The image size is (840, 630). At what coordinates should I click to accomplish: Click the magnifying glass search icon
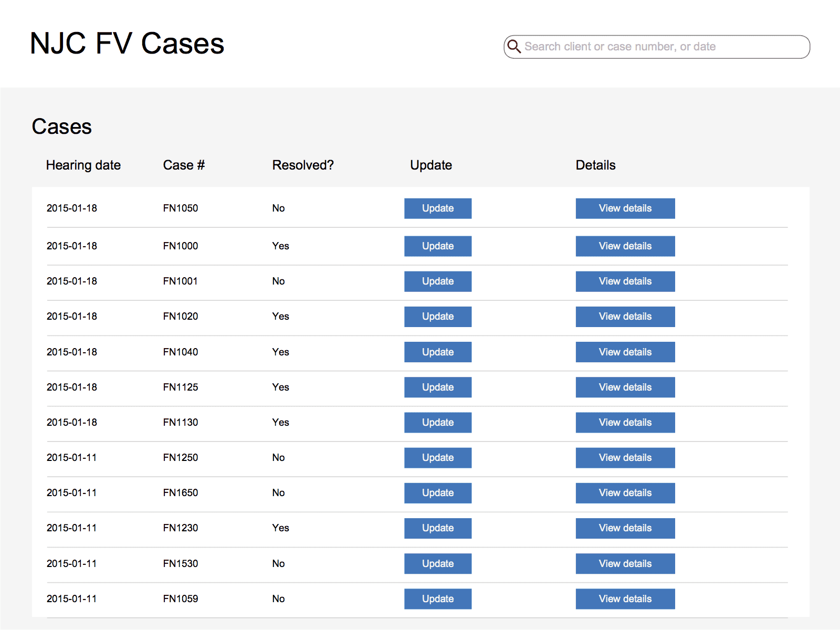(x=514, y=47)
